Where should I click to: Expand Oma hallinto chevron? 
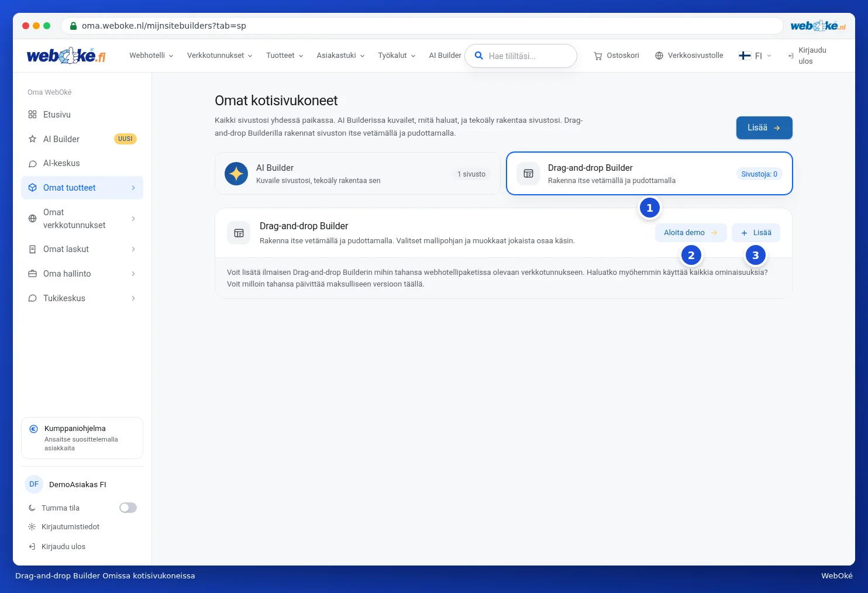[133, 274]
